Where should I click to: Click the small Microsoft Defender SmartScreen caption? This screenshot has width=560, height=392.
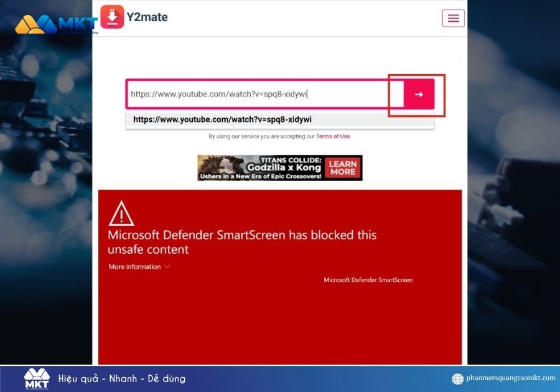tap(368, 280)
